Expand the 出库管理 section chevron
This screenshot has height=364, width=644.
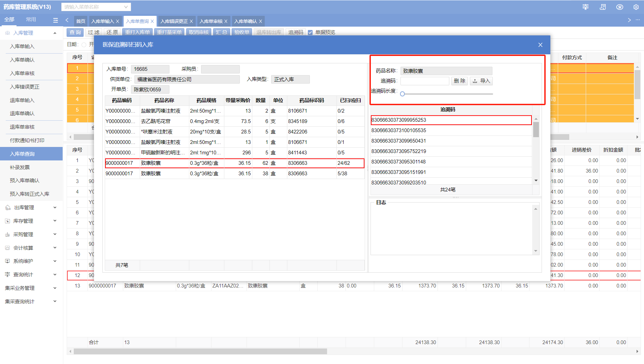(55, 208)
